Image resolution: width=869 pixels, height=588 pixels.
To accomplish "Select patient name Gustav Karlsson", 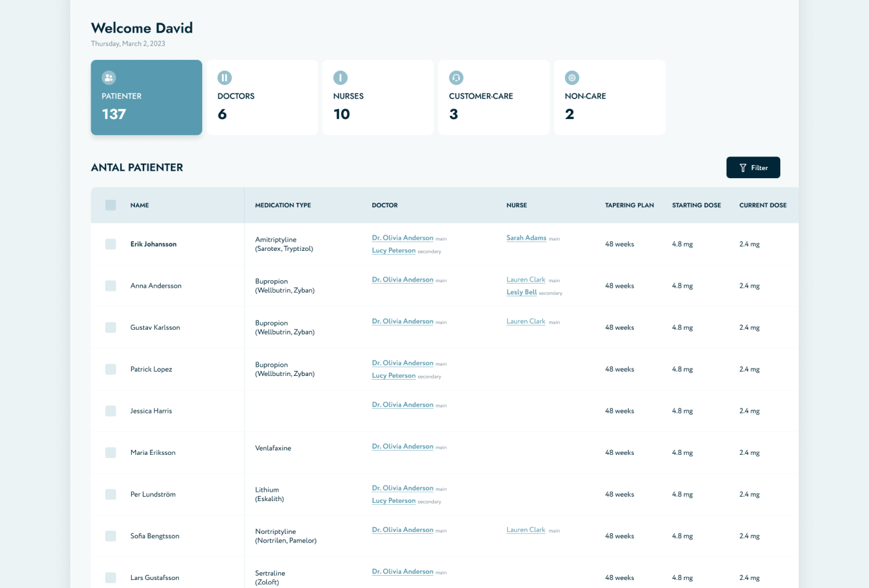I will 155,327.
